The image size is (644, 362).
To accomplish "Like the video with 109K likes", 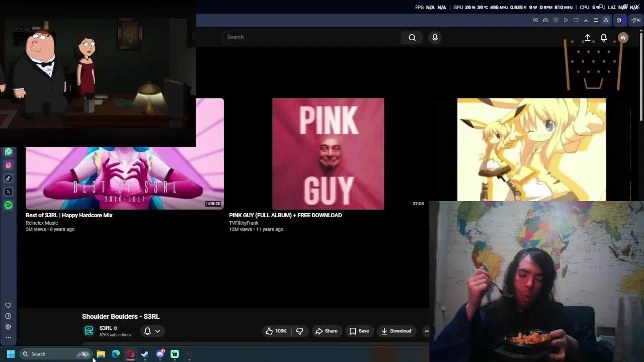I will coord(276,331).
